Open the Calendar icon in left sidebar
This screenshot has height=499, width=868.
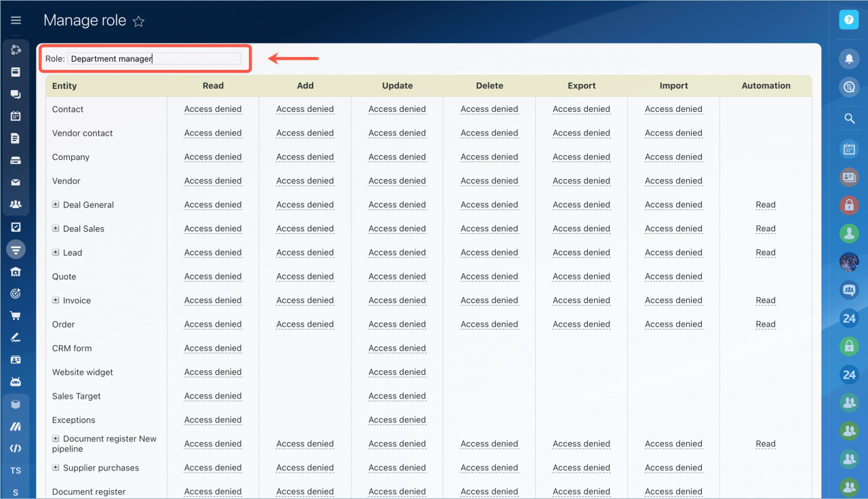16,116
